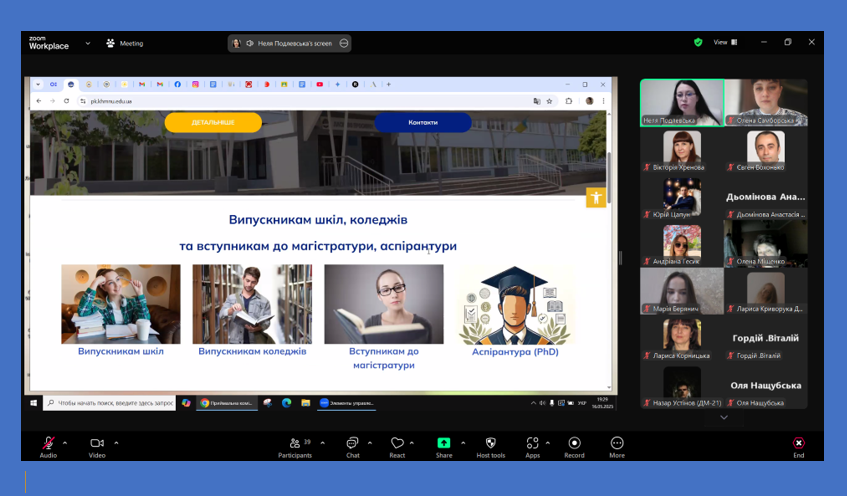Screen dimensions: 847x496
Task: Expand the caret beside Chat
Action: click(369, 443)
